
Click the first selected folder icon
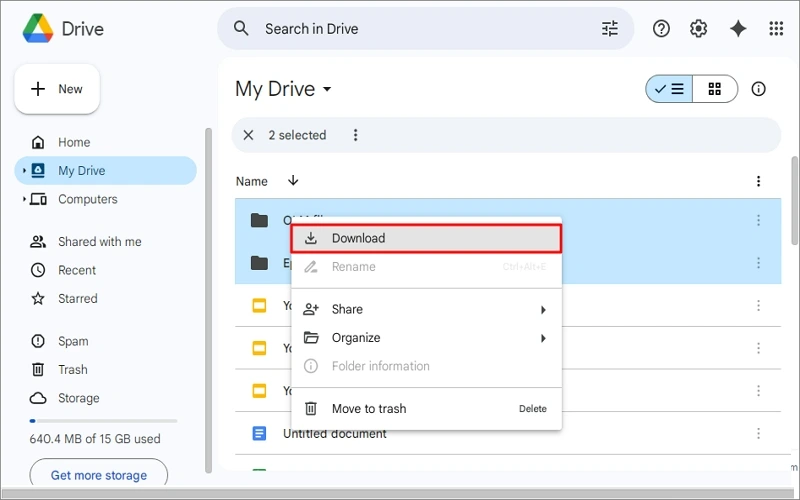(x=259, y=220)
